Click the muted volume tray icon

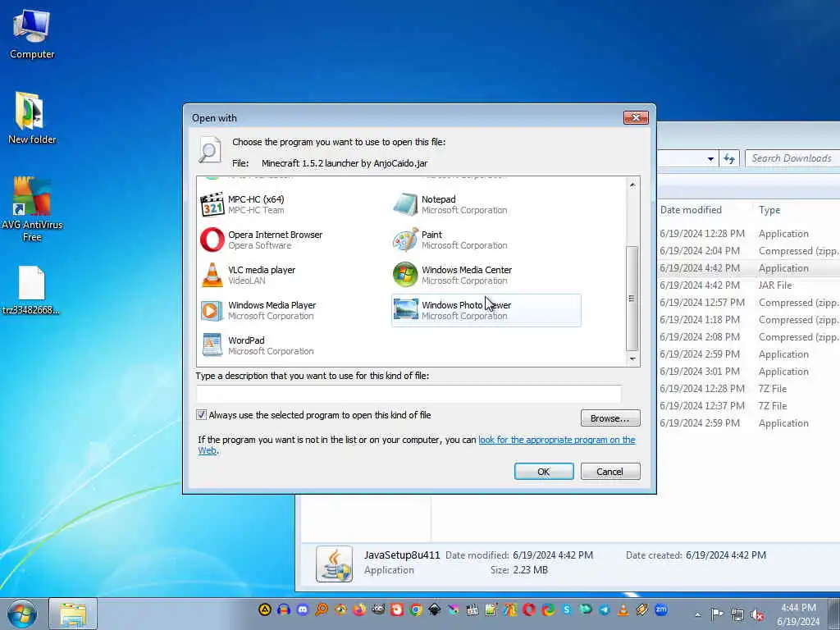[x=757, y=614]
